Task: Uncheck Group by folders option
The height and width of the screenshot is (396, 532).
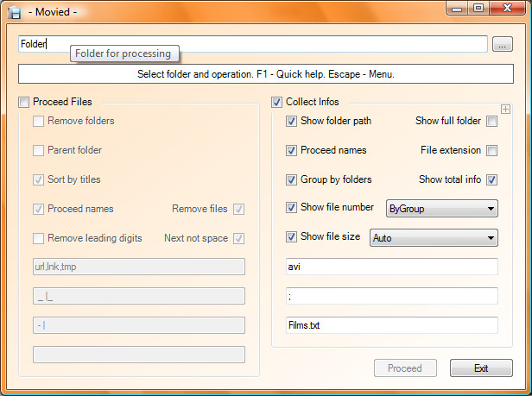Action: point(291,179)
